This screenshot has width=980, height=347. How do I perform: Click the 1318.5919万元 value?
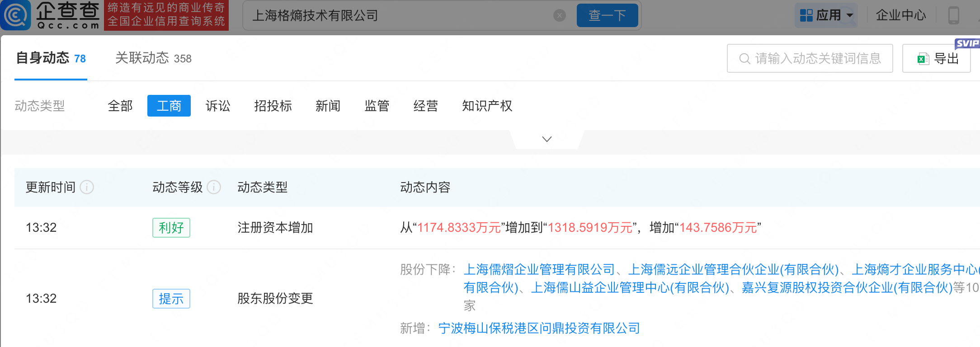click(590, 228)
